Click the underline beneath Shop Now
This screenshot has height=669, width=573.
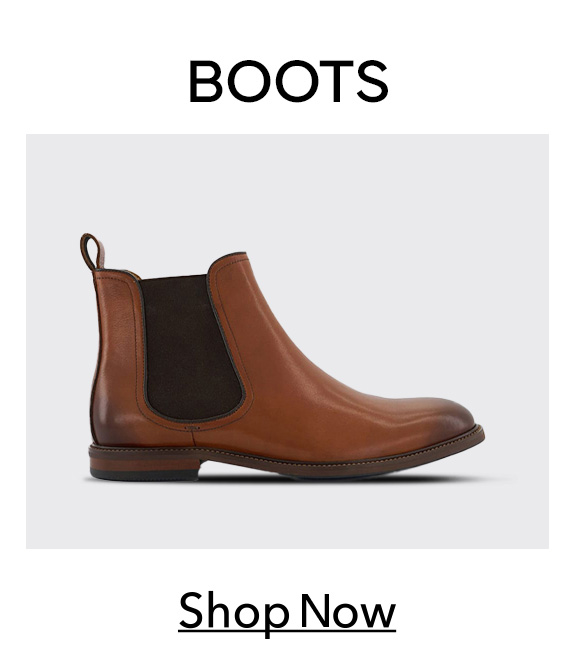tap(287, 630)
